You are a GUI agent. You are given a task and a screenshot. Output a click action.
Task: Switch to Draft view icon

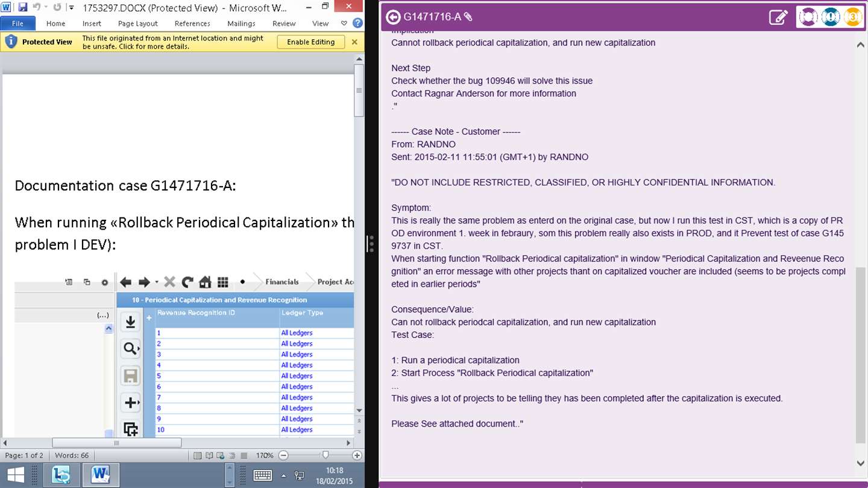click(x=244, y=456)
